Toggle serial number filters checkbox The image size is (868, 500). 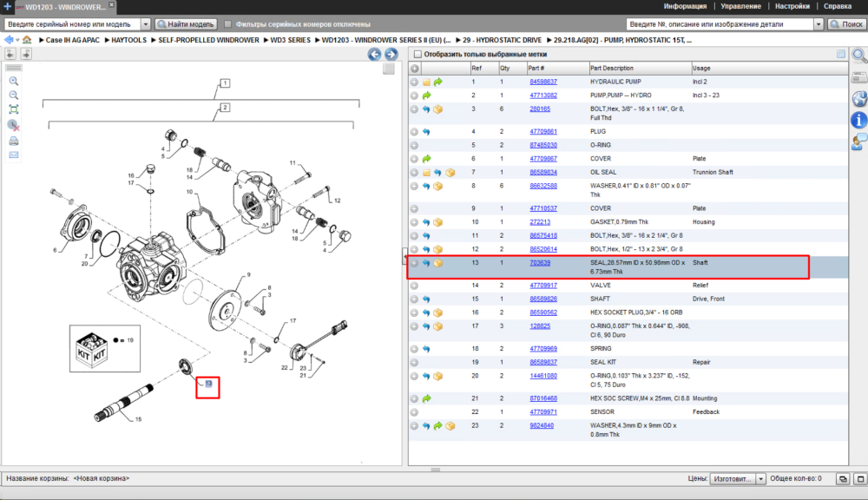pos(227,24)
